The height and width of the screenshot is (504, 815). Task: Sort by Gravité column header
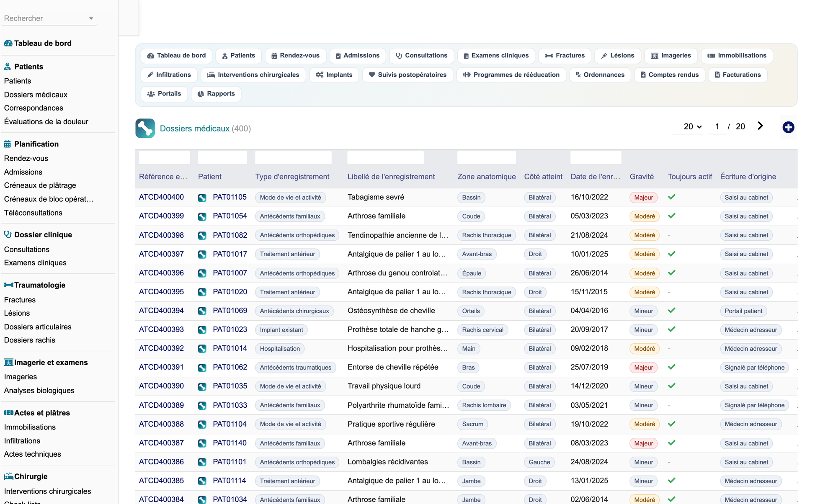642,177
